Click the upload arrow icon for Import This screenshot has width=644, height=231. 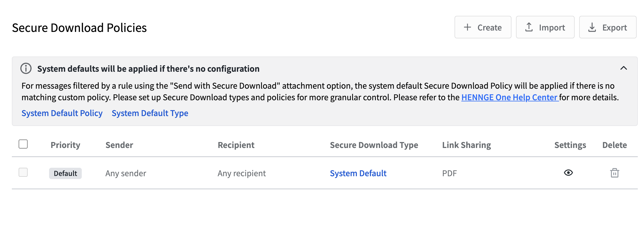[529, 27]
